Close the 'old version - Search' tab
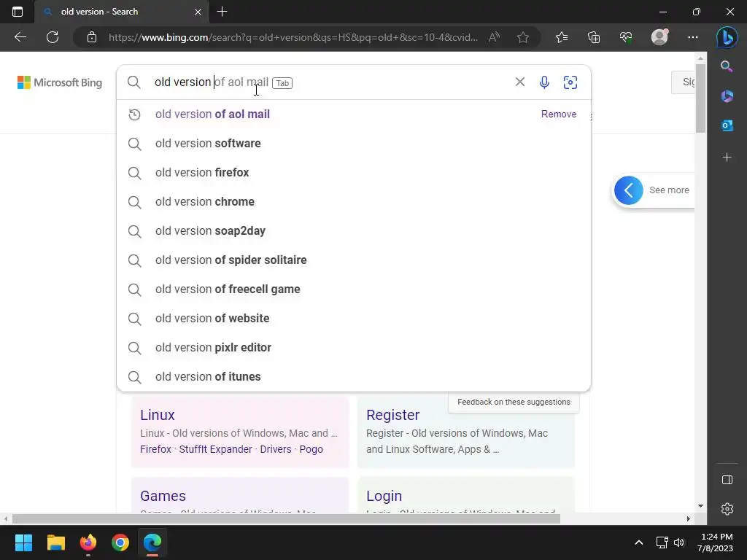 (x=198, y=12)
